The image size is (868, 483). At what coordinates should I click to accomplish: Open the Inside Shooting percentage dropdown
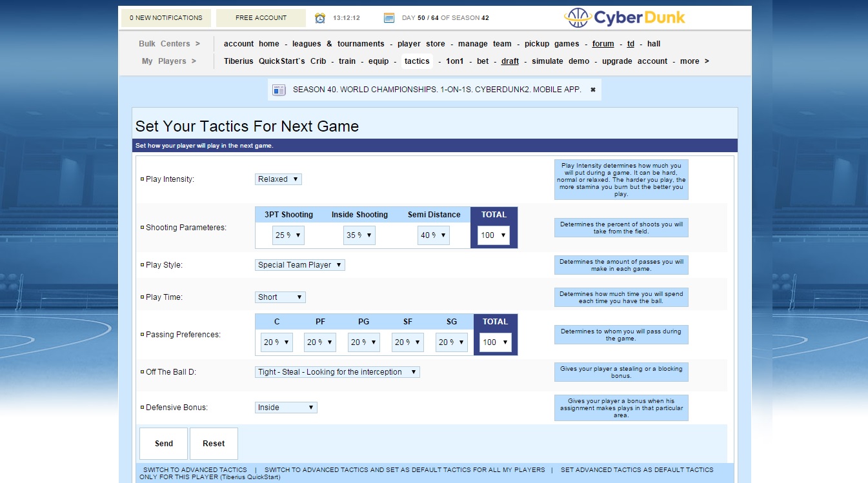point(359,235)
